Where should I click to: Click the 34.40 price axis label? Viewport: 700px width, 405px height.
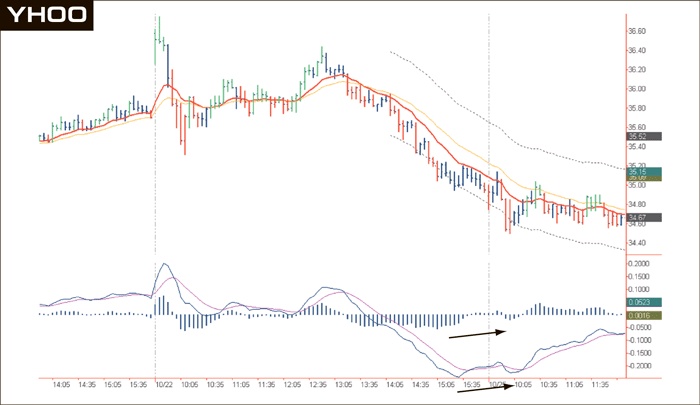coord(636,243)
